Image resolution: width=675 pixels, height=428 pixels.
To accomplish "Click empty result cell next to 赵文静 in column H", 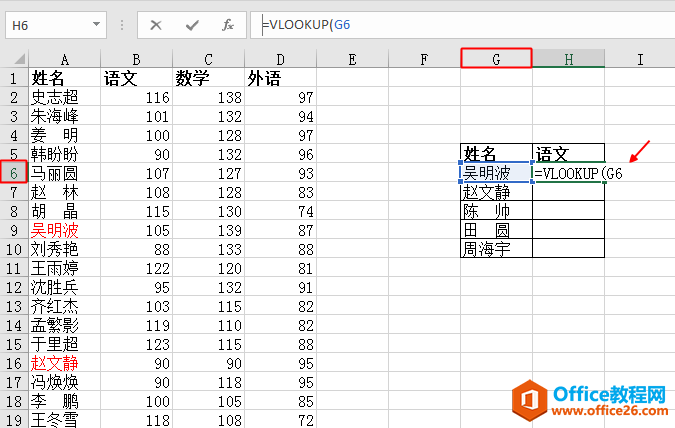I will click(569, 192).
